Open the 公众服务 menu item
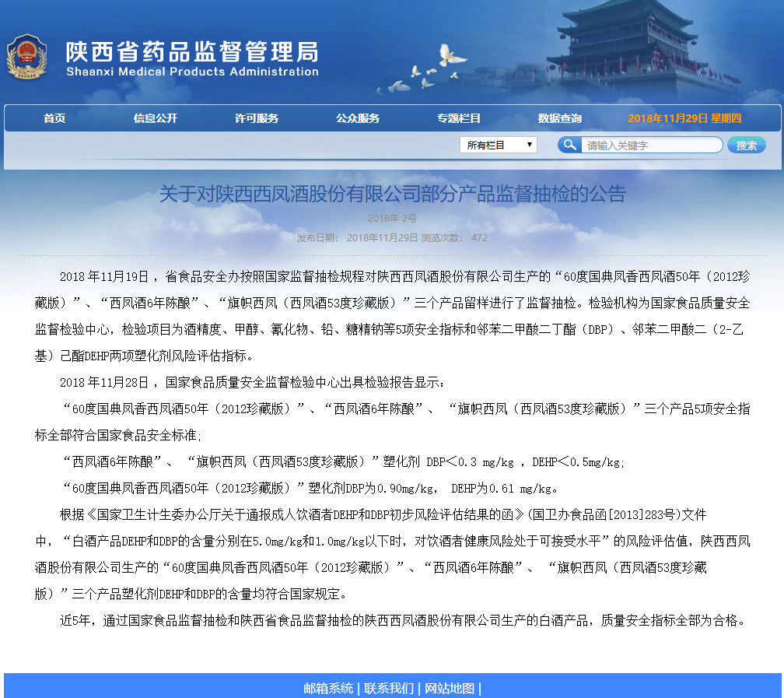This screenshot has width=784, height=698. [358, 118]
